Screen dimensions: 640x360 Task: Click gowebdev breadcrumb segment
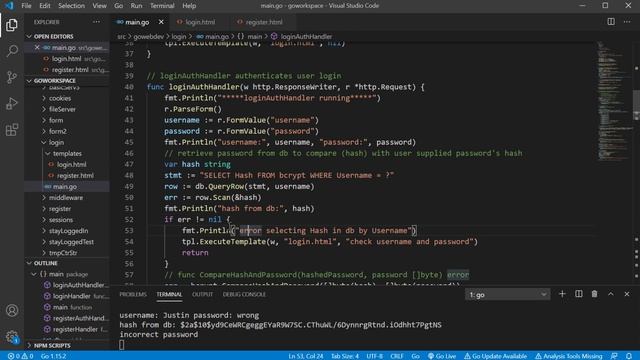149,36
